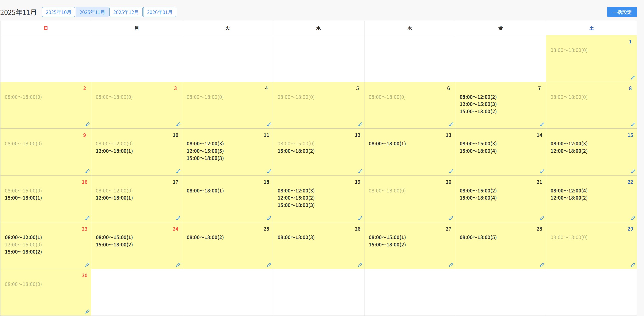Click the edit pencil for November 1
This screenshot has width=644, height=316.
coord(633,78)
